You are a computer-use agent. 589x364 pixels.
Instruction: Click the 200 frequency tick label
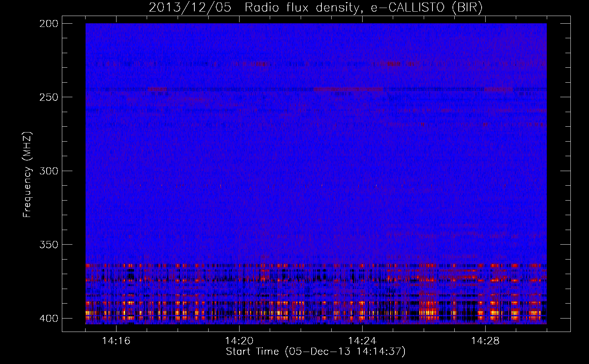[x=48, y=24]
